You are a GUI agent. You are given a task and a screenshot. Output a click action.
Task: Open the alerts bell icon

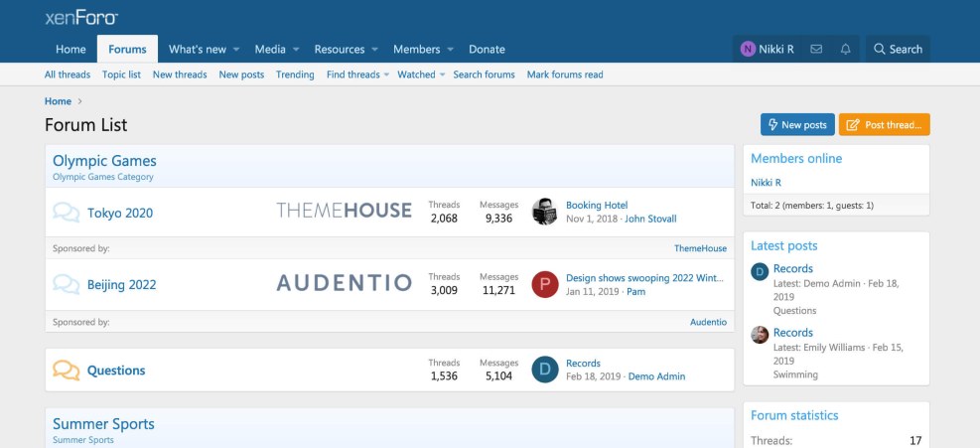click(x=845, y=49)
